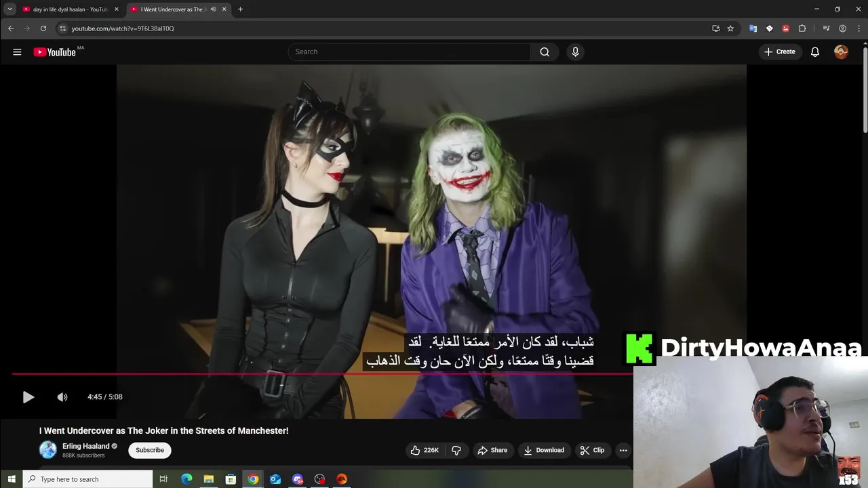The height and width of the screenshot is (488, 868).
Task: Open the media controls toolbar icon
Action: [826, 28]
